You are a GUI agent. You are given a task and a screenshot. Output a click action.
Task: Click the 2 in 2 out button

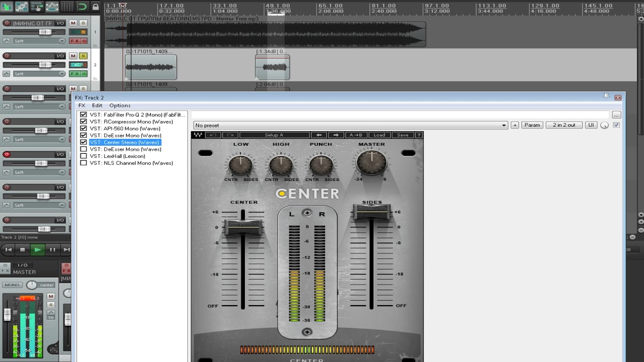(x=564, y=125)
